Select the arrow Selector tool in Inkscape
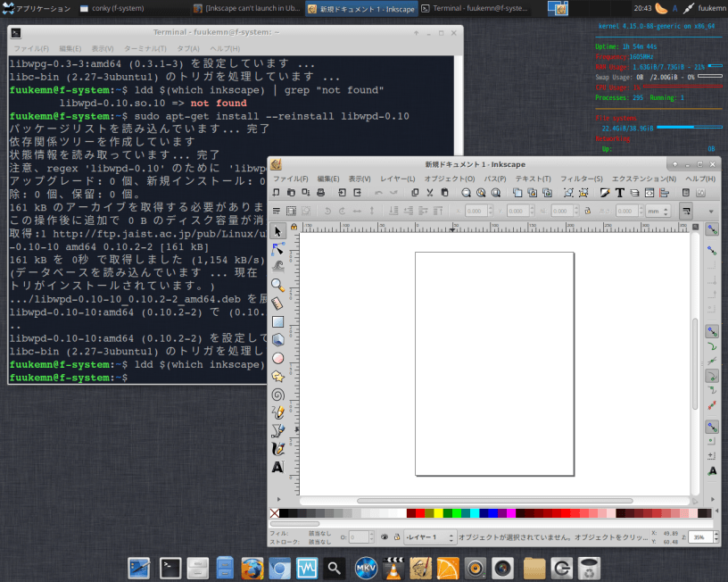 point(277,231)
